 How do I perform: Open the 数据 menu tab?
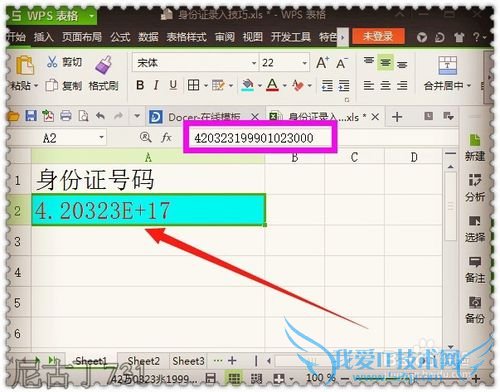[x=148, y=37]
